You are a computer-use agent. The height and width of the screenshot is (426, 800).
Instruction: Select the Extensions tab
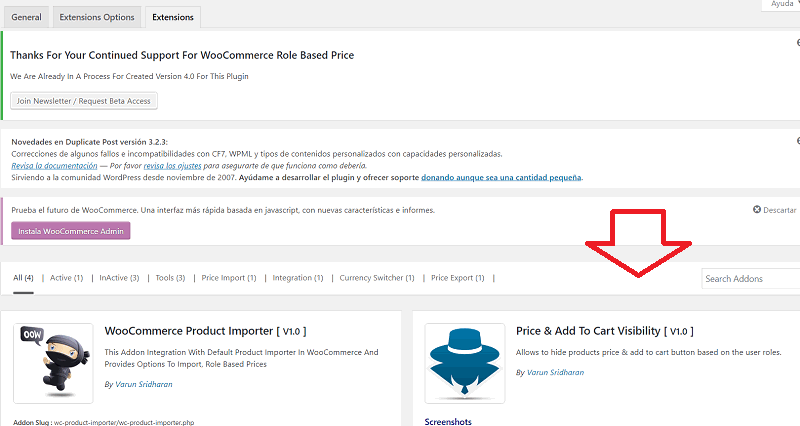(173, 17)
